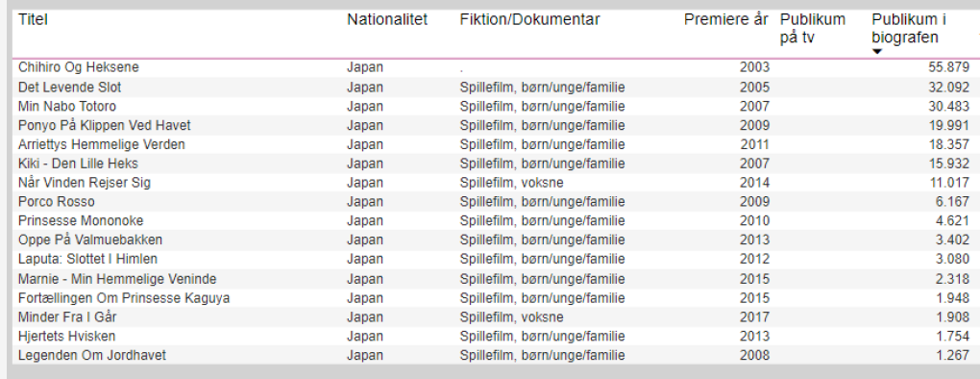980x379 pixels.
Task: Sort by the Publikum i biografen header
Action: click(x=909, y=29)
